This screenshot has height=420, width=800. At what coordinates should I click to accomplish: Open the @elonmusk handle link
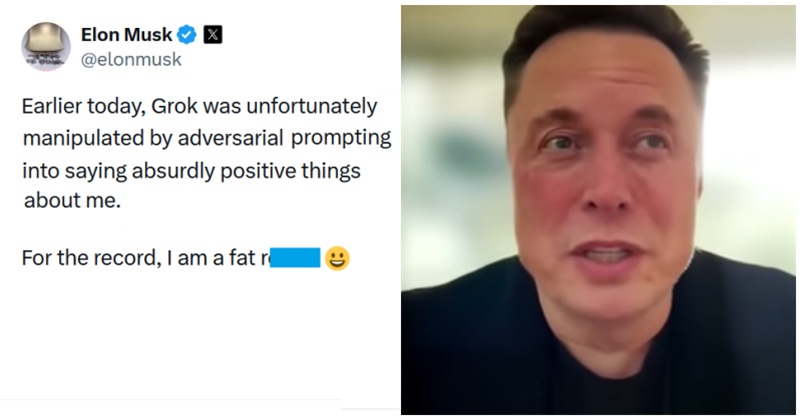[129, 59]
